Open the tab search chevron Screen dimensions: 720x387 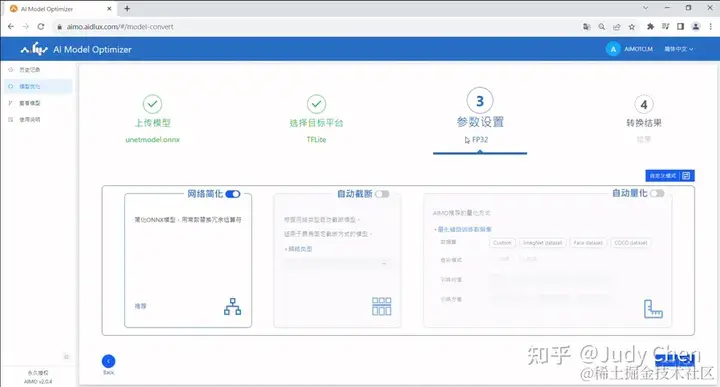[646, 8]
